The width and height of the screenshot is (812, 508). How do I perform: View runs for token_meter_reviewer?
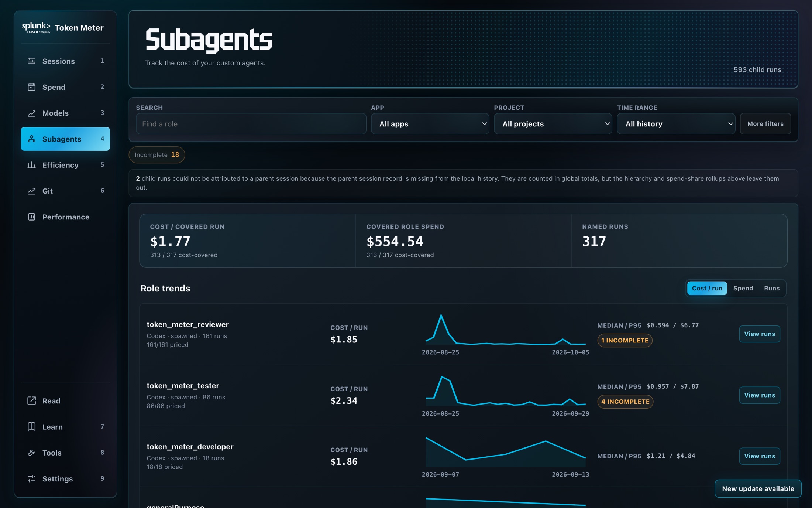[760, 334]
